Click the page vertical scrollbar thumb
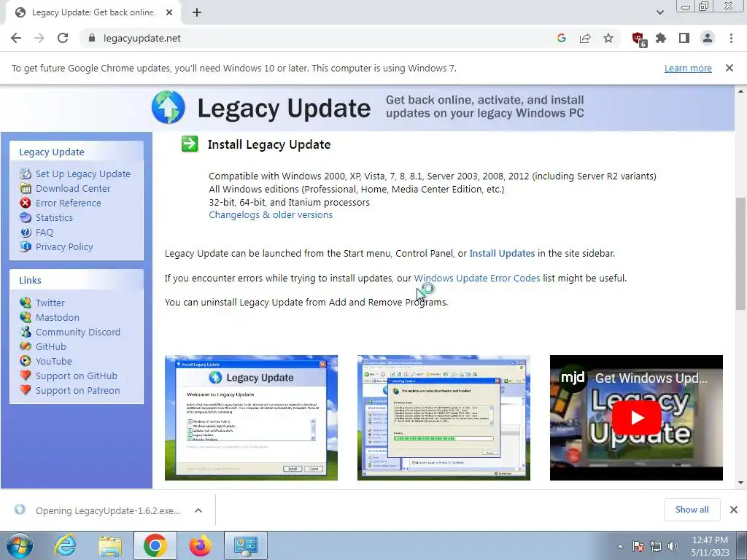Screen dimensions: 747x560 (x=740, y=253)
